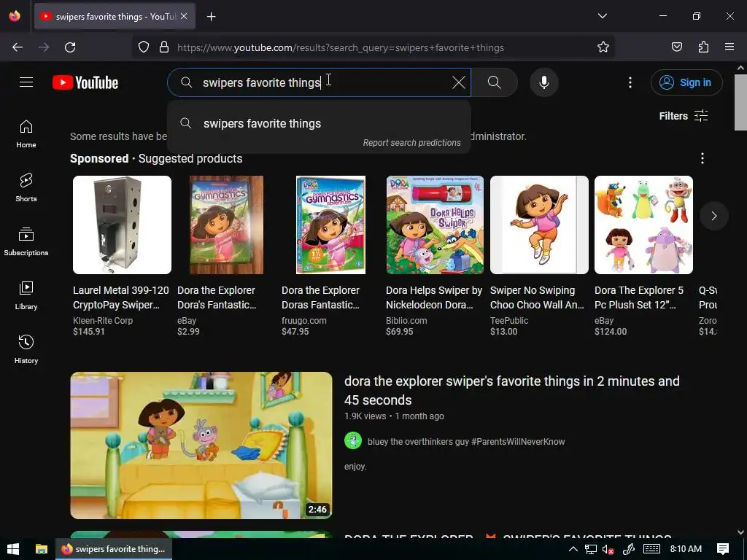
Task: Open File Explorer from the taskbar
Action: [42, 549]
